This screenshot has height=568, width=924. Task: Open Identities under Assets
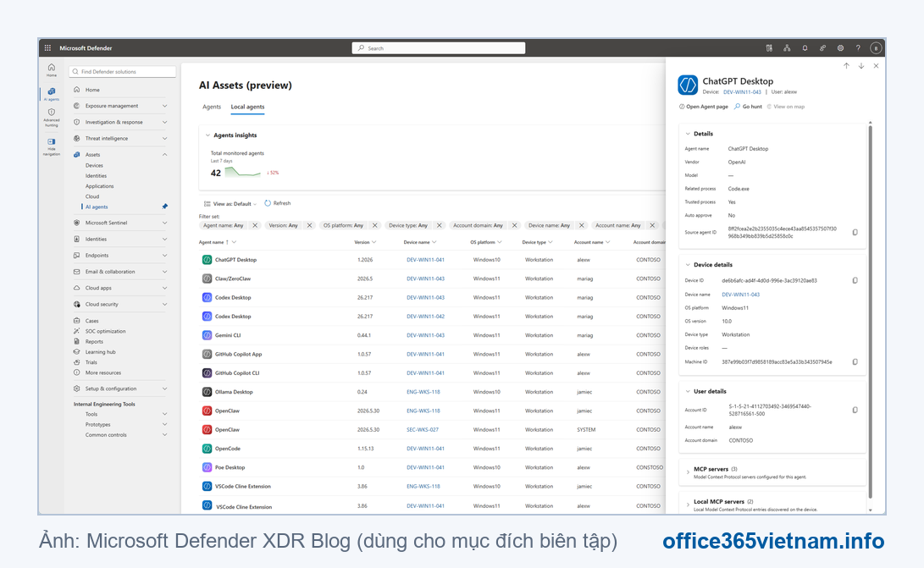[x=96, y=175]
